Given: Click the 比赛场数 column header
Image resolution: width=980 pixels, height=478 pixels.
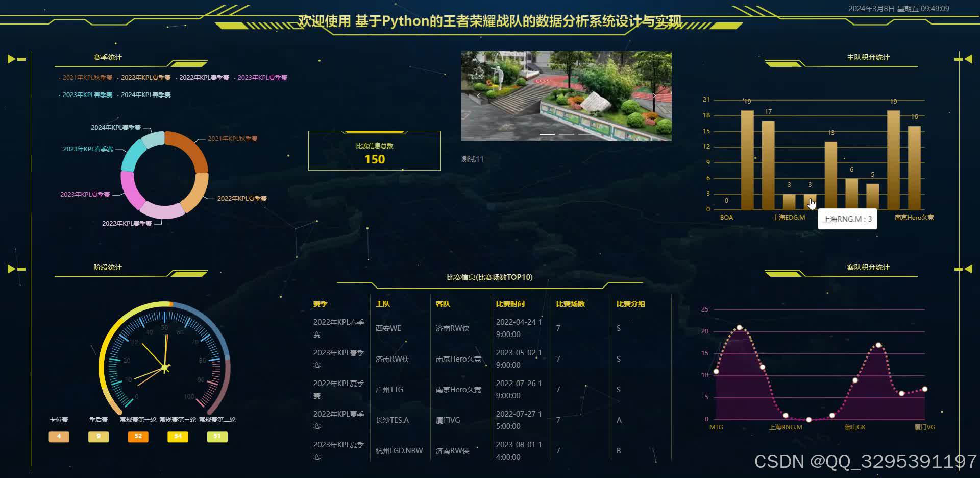Looking at the screenshot, I should pyautogui.click(x=571, y=304).
